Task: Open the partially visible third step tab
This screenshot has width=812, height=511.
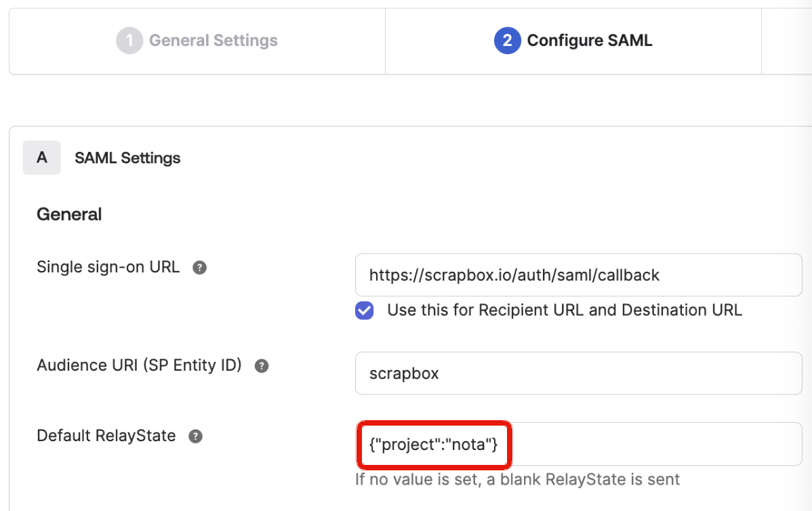Action: [x=786, y=41]
